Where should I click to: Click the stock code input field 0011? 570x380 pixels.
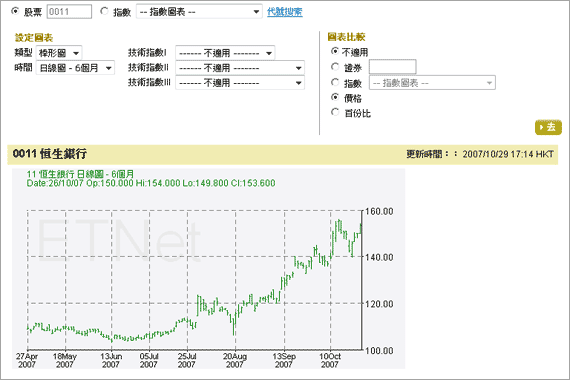pyautogui.click(x=69, y=12)
